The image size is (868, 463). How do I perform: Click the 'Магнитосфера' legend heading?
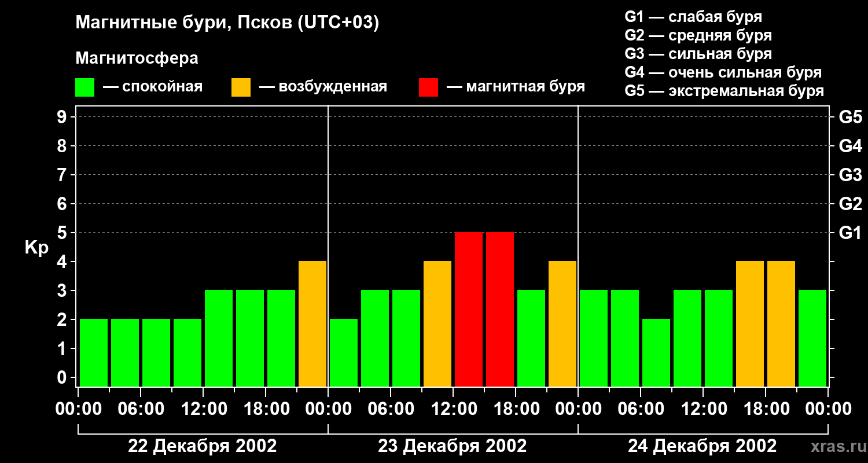[137, 58]
